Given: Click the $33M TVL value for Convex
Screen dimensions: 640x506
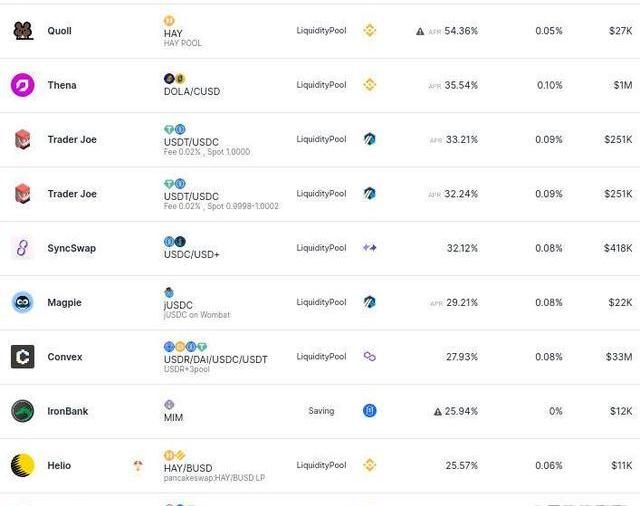Looking at the screenshot, I should click(619, 357).
